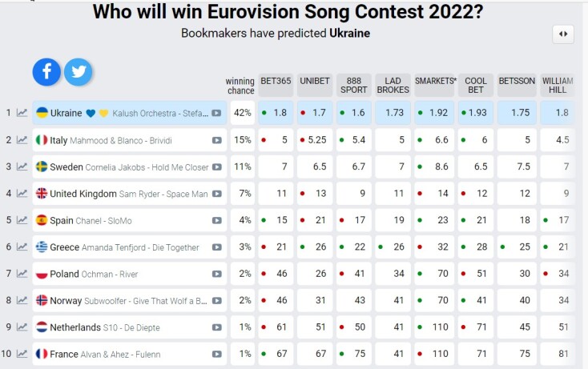Click Italy's UNIBET odds 5.25
588x369 pixels.
[x=315, y=140]
